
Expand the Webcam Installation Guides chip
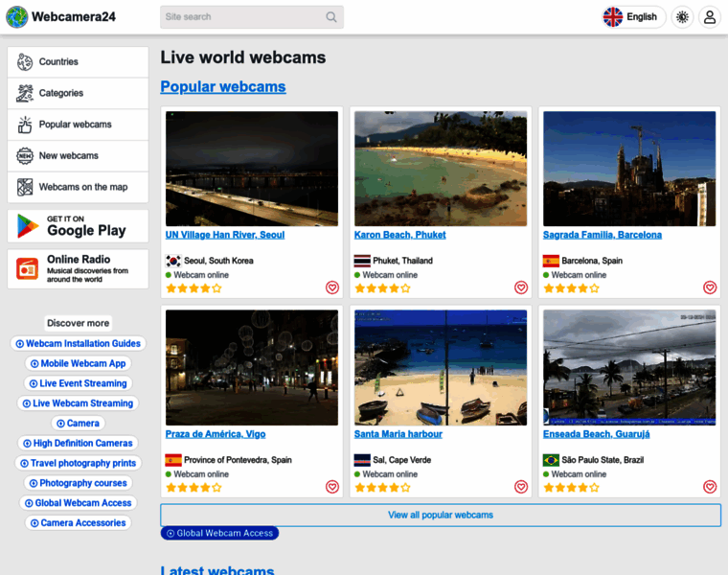[78, 344]
